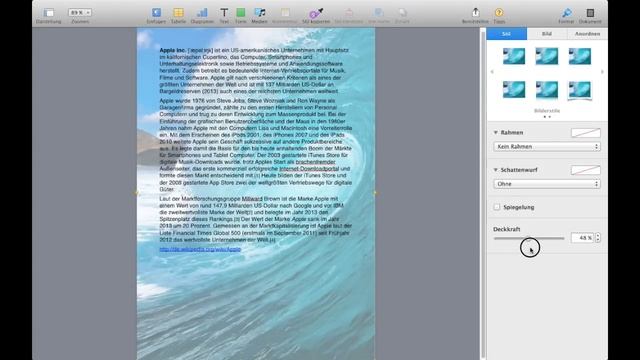Add a shape with the Form icon
640x360 pixels.
pos(240,13)
